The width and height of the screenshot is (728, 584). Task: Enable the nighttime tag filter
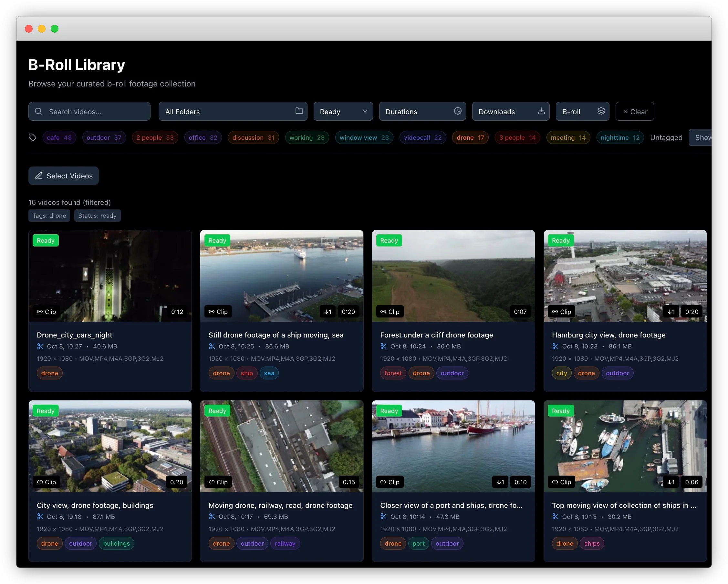click(x=620, y=137)
